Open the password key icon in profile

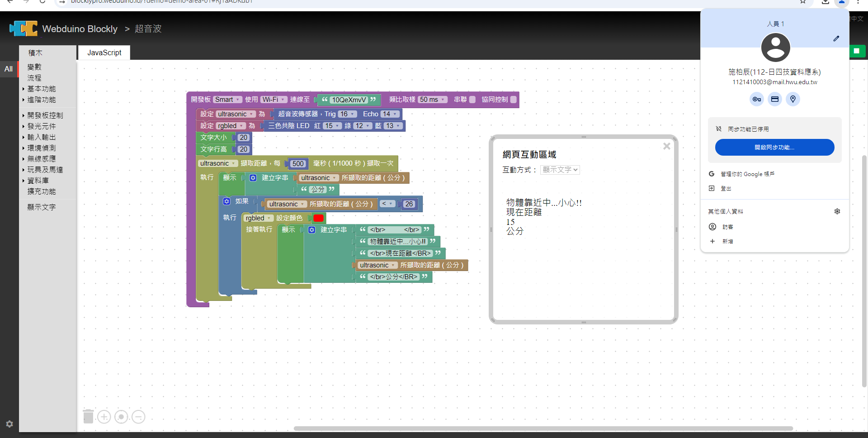coord(756,100)
